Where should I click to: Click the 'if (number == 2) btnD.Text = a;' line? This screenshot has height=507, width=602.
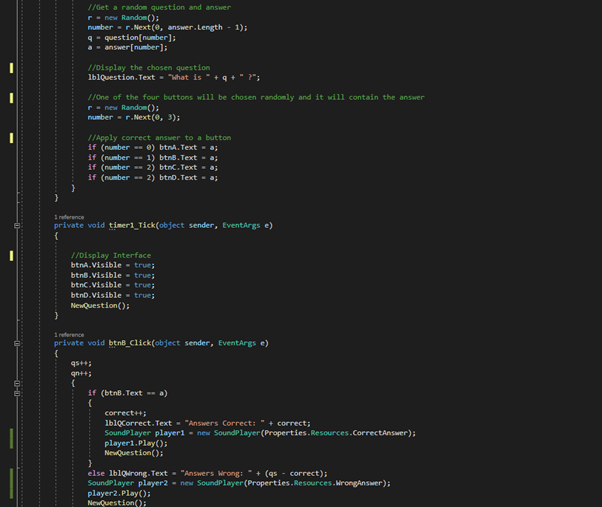coord(153,177)
